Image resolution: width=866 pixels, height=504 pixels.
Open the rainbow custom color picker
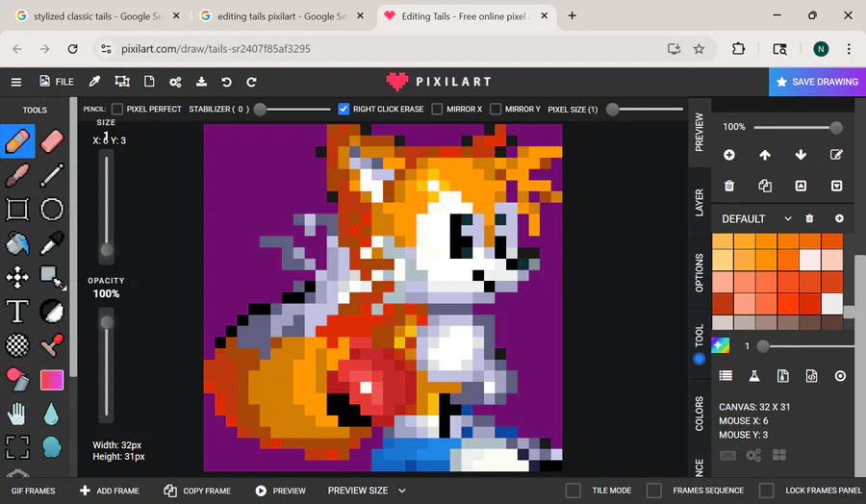(x=720, y=345)
